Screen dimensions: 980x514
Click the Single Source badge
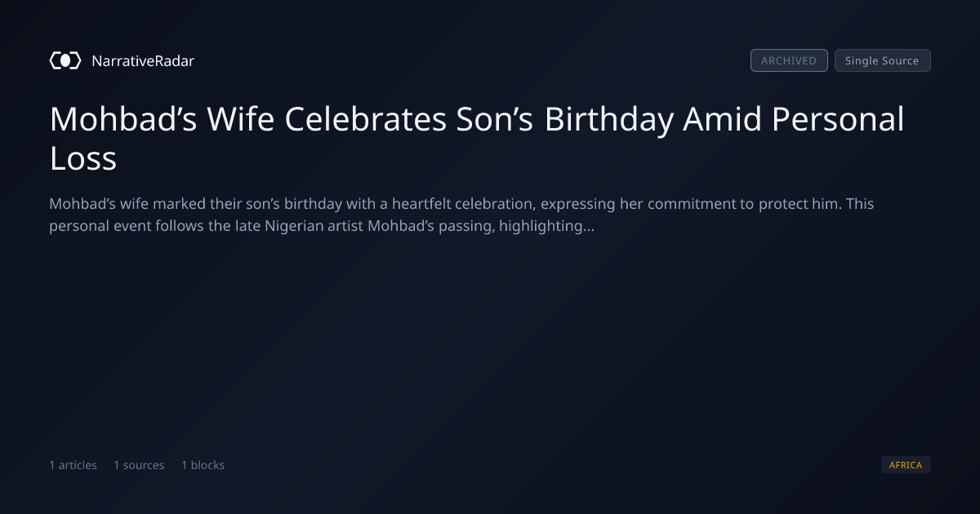[882, 60]
